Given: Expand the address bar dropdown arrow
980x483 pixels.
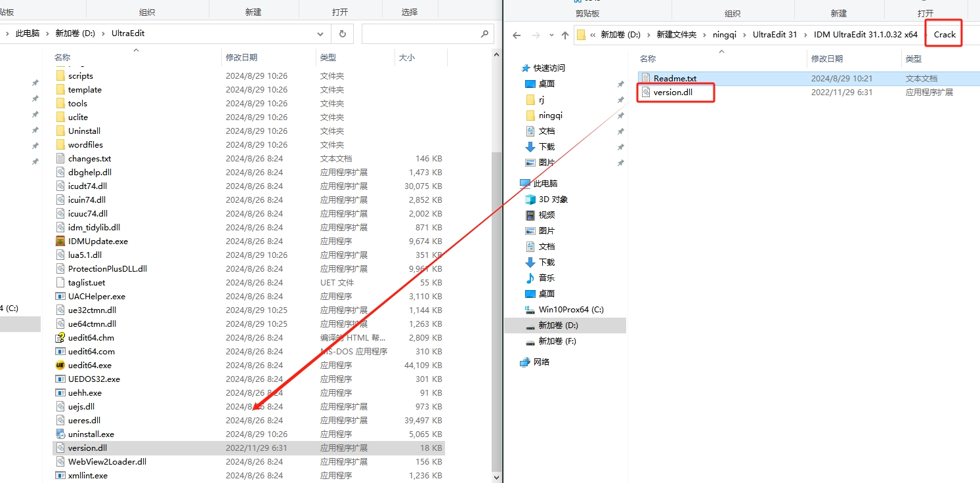Looking at the screenshot, I should tap(320, 33).
